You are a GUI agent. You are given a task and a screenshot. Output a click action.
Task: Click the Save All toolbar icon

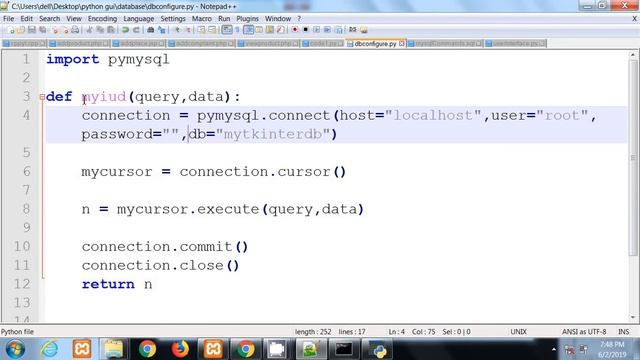(x=43, y=30)
